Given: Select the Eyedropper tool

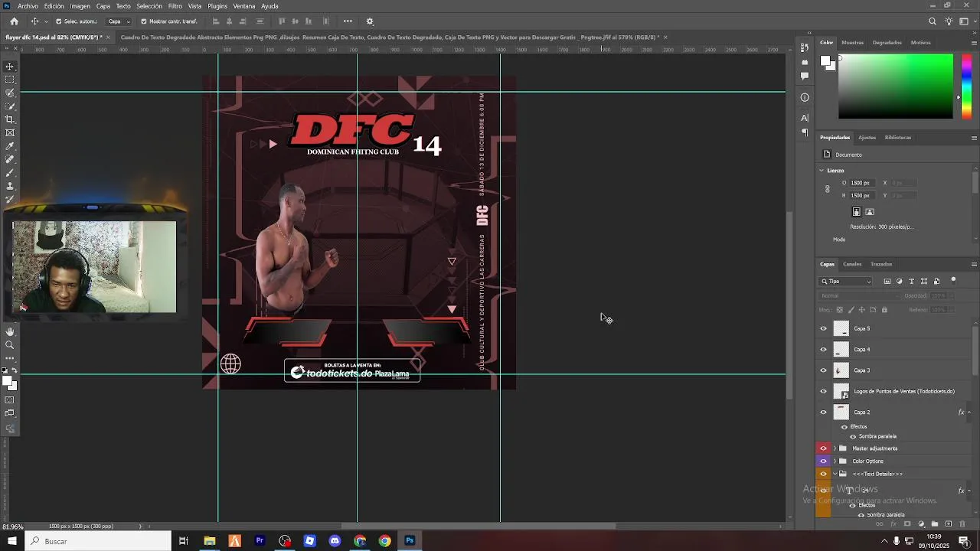Looking at the screenshot, I should pos(10,146).
